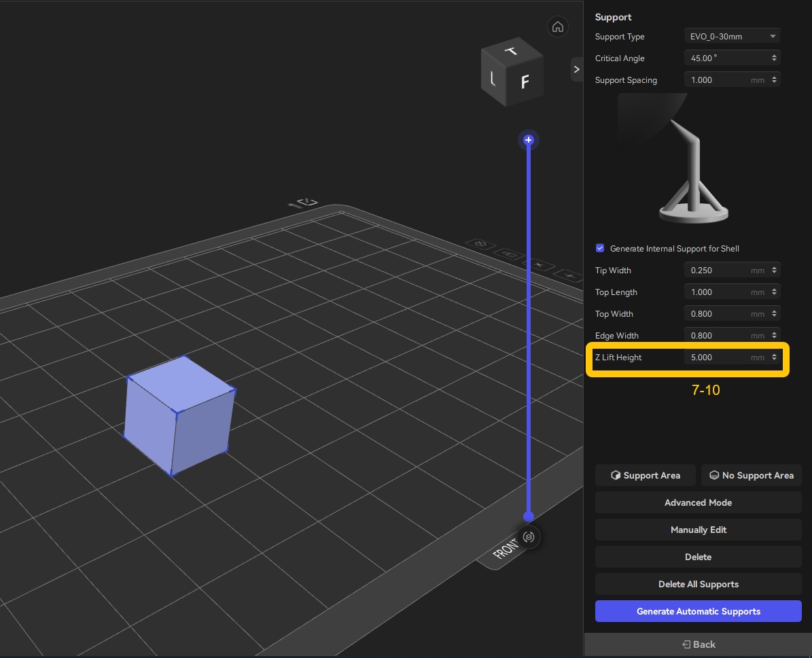Click the Critical Angle stepper arrows
Screen dimensions: 812x658
[x=774, y=58]
